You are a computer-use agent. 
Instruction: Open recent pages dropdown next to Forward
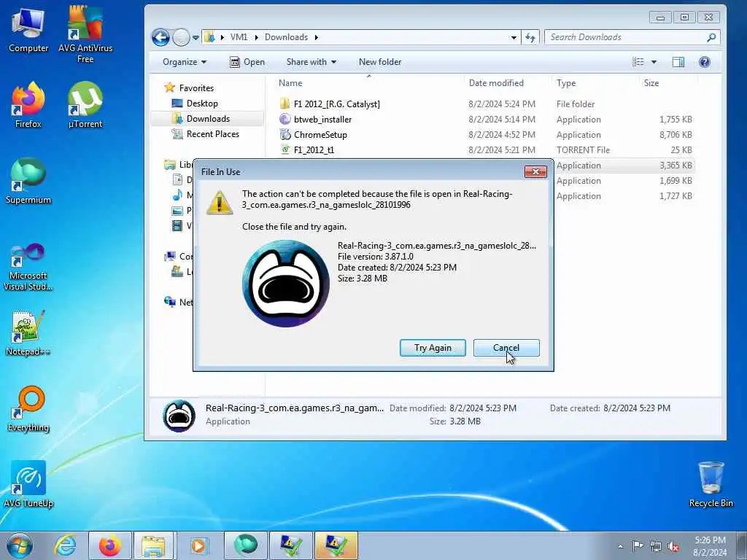click(x=196, y=38)
